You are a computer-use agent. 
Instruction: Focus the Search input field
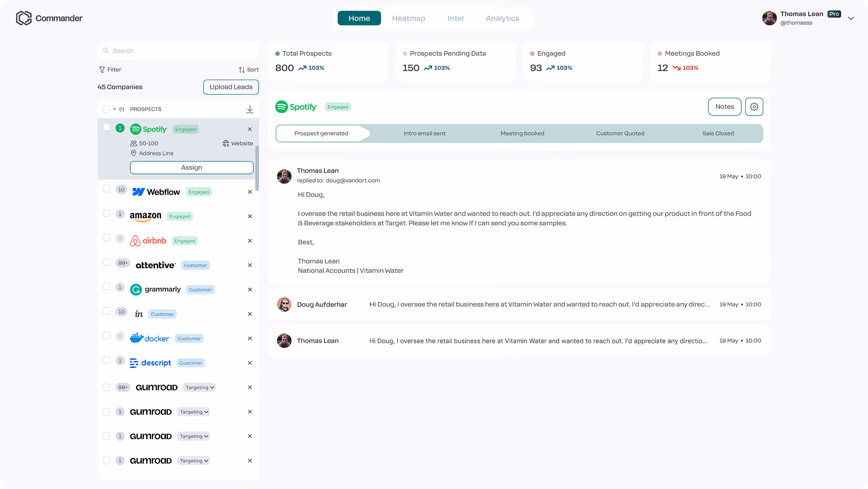(x=178, y=51)
